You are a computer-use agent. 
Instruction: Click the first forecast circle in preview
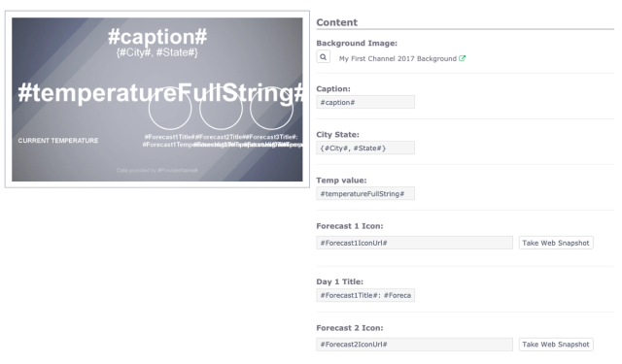[170, 108]
